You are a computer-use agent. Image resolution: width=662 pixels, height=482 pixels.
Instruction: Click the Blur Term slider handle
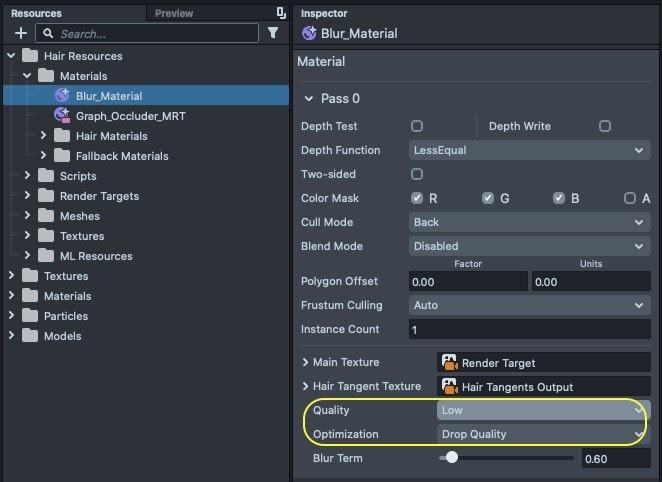(x=452, y=458)
